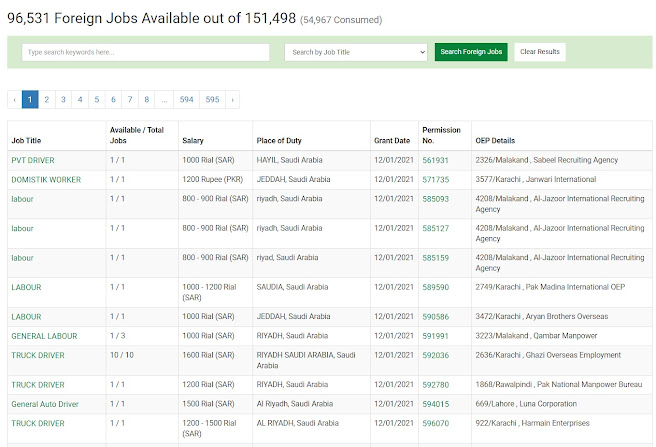Open TRUCK DRIVER job by Pak National Manpower
The width and height of the screenshot is (656, 447).
pos(38,385)
